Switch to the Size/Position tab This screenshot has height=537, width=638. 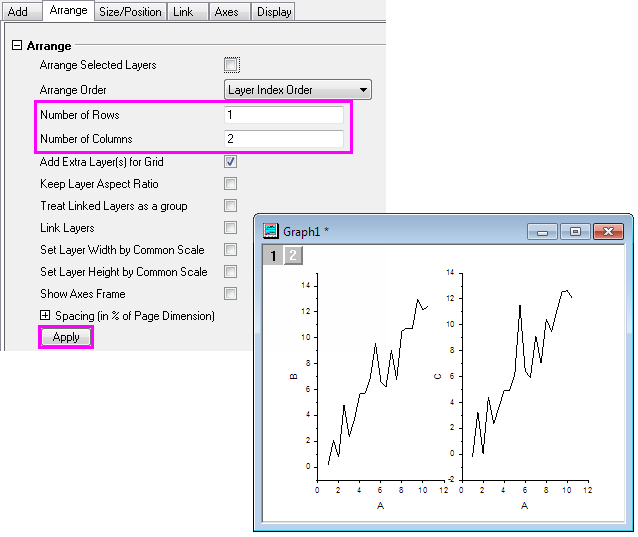point(130,12)
